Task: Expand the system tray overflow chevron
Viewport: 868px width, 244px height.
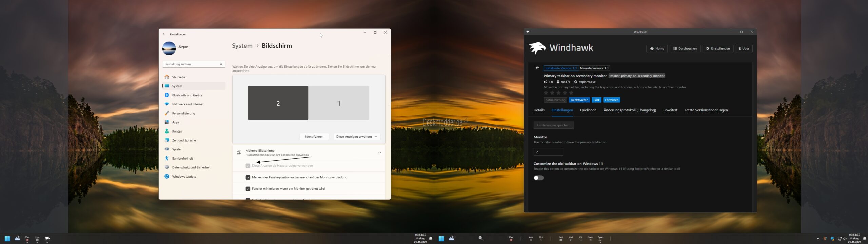Action: (x=818, y=239)
